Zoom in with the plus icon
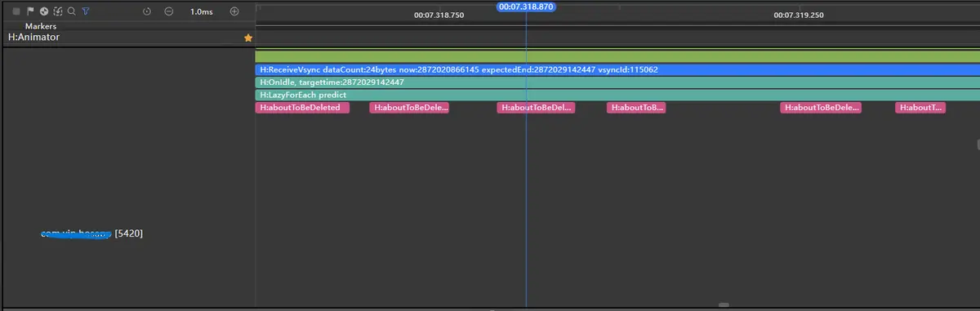This screenshot has width=980, height=311. pos(234,11)
